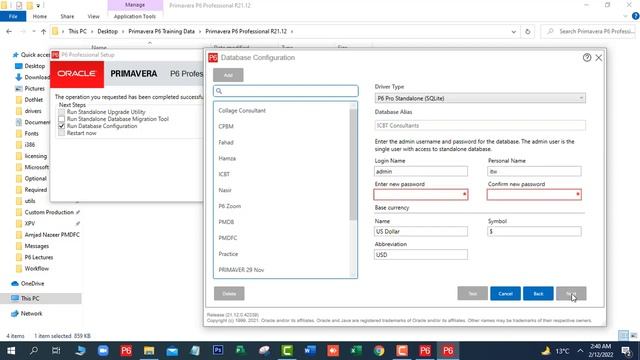Switch to large icons view in Explorer

click(633, 336)
